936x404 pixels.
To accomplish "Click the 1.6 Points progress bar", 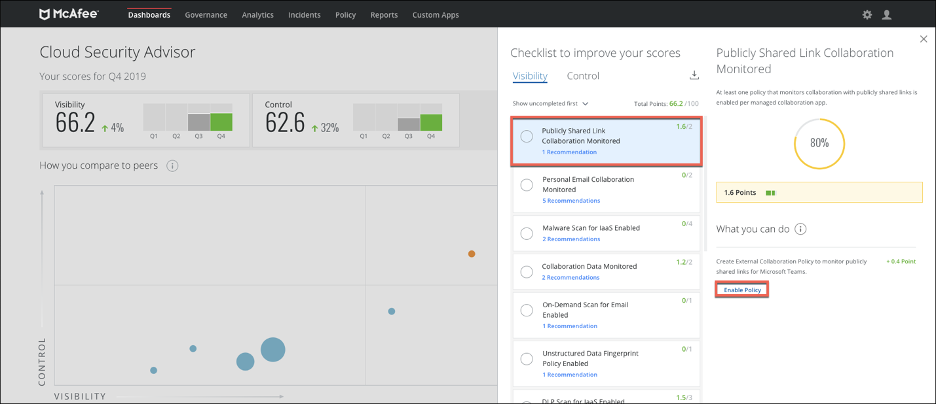I will 819,193.
